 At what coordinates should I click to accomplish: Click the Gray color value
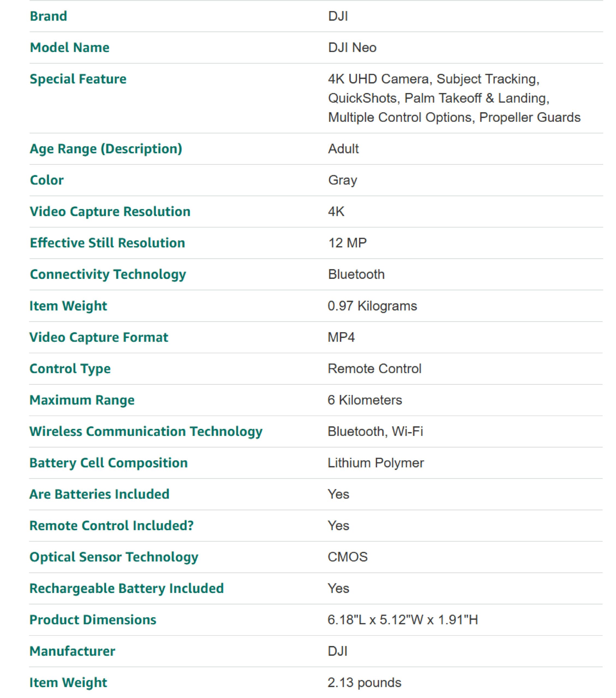(342, 180)
